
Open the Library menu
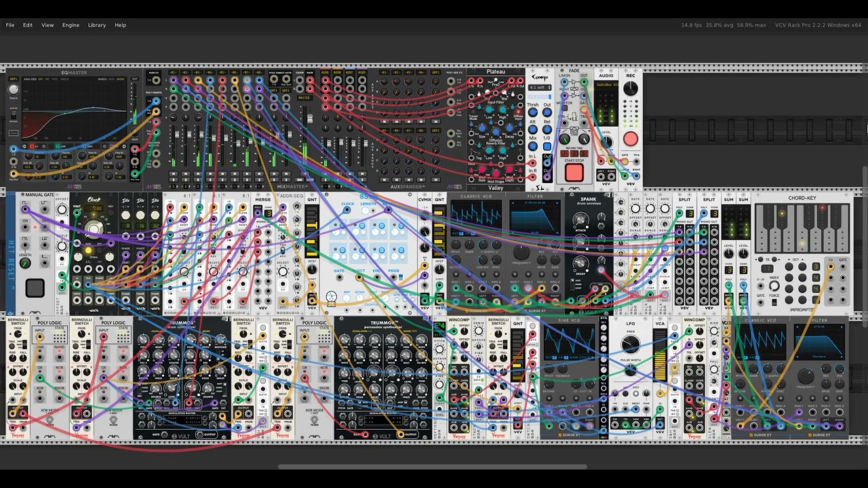click(x=97, y=25)
